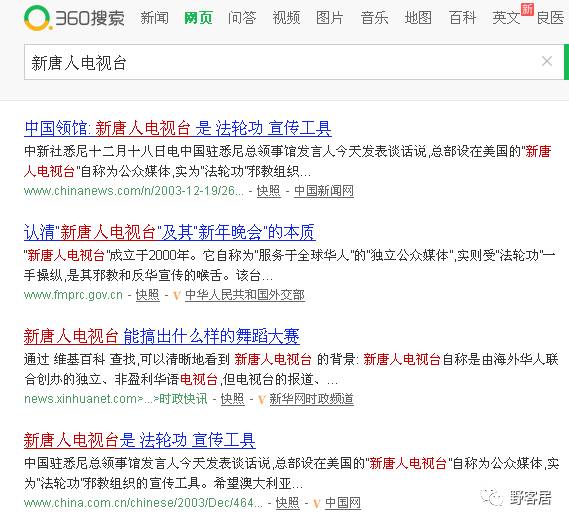Open result titled 中国领馆: 新唐人电视台 是 法轮功 宣传工具
Viewport: 569px width, 522px height.
178,129
